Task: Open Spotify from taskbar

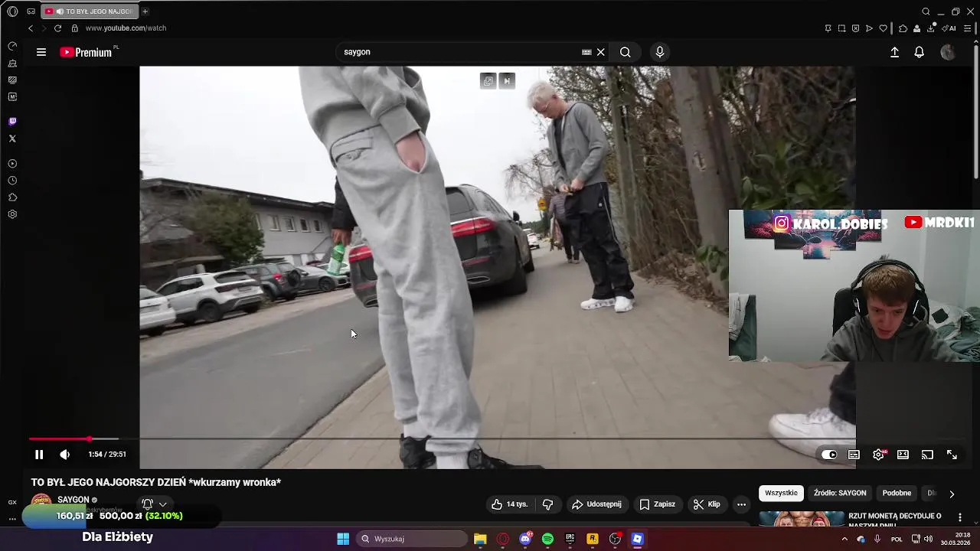Action: click(547, 539)
